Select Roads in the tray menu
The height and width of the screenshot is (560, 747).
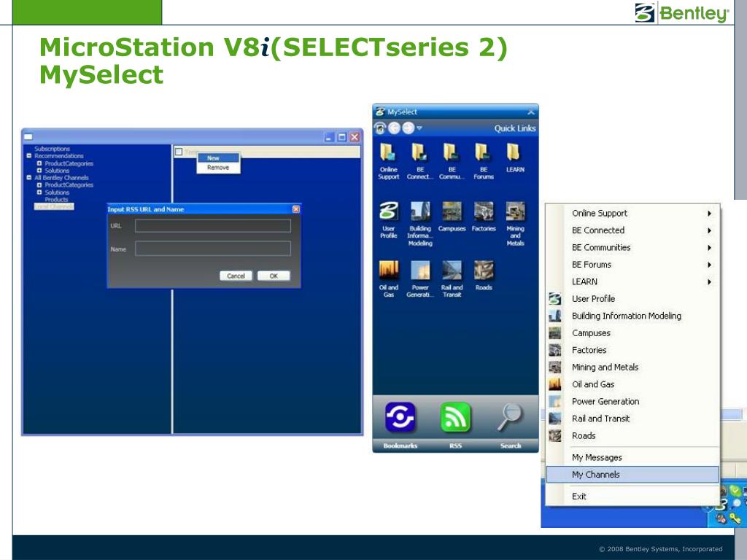pyautogui.click(x=632, y=436)
